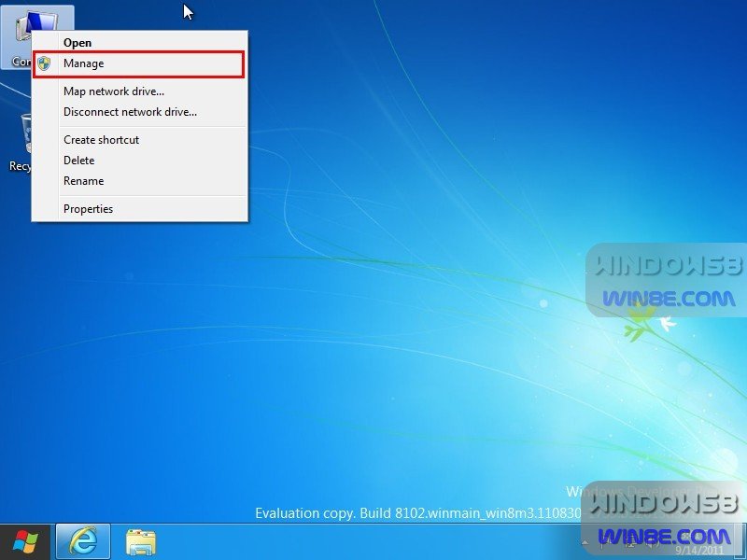This screenshot has height=560, width=747.
Task: Select the Recycle Bin desktop icon
Action: 19,143
